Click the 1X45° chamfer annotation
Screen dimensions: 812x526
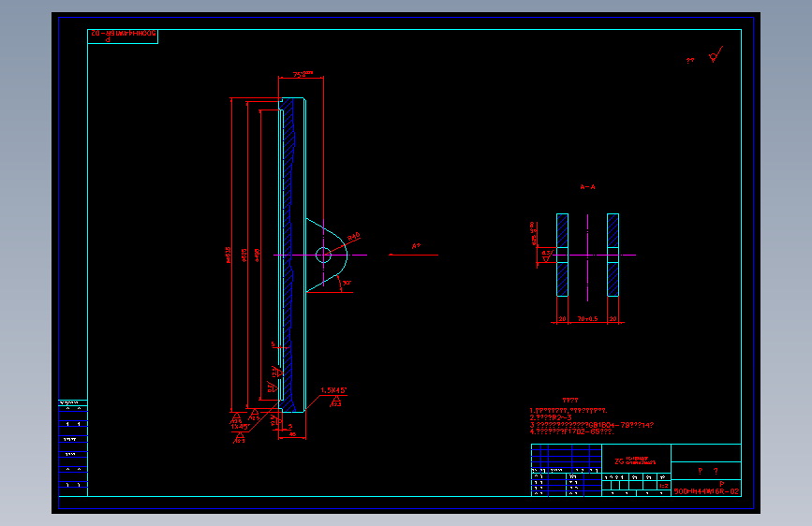tap(241, 427)
